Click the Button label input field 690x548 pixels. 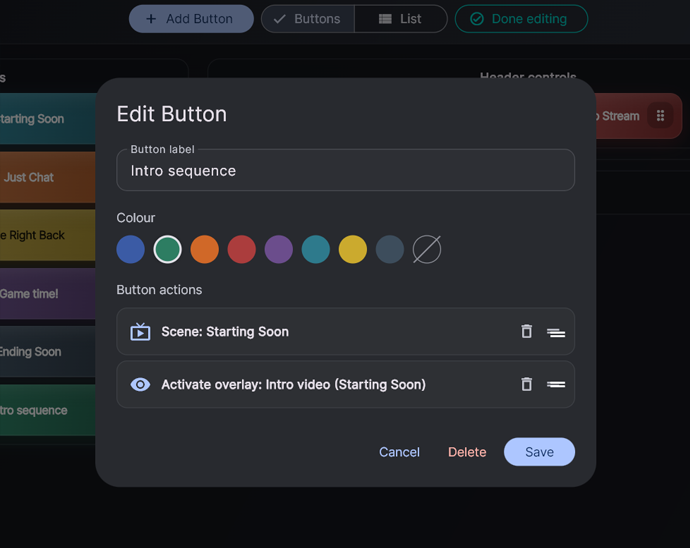pyautogui.click(x=345, y=170)
